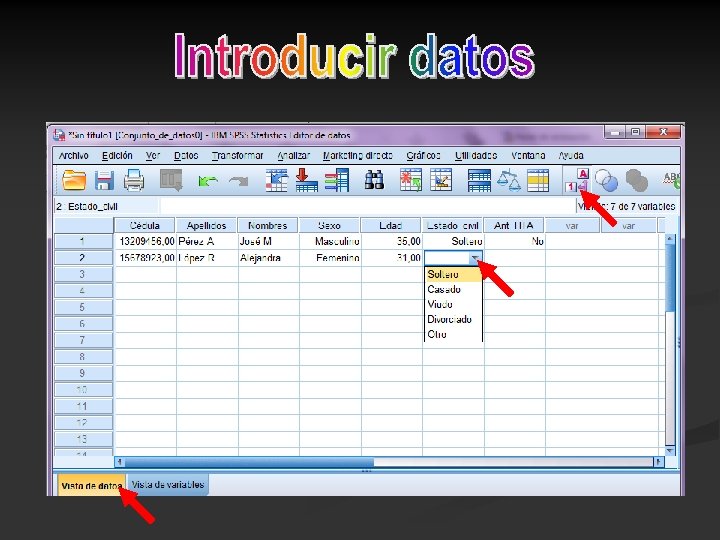This screenshot has height=540, width=720.
Task: Click the Go to variable icon
Action: [306, 180]
